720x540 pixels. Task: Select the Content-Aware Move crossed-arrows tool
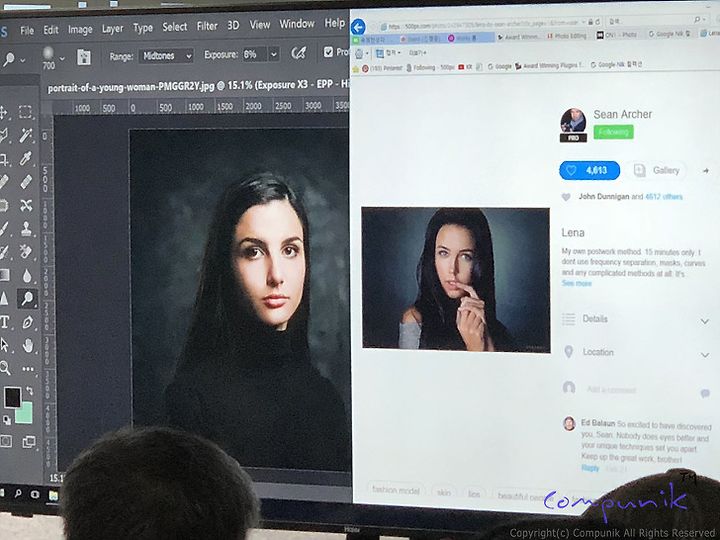tap(26, 205)
